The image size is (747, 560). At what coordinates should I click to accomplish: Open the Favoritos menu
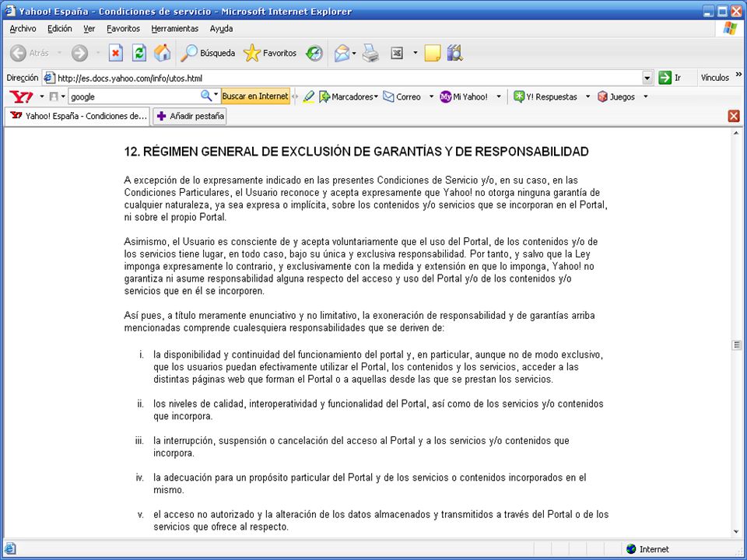(x=124, y=29)
